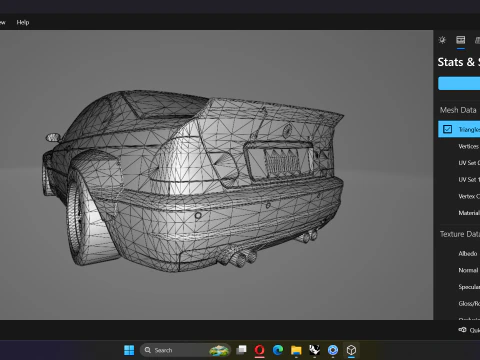Image resolution: width=480 pixels, height=360 pixels.
Task: Open the blue circular app on taskbar
Action: click(333, 350)
